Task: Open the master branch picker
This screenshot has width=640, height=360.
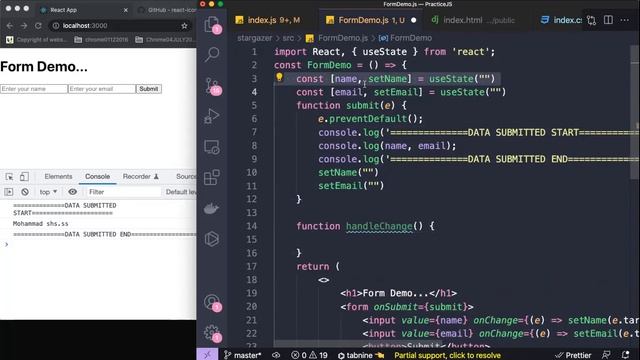Action: click(x=242, y=355)
